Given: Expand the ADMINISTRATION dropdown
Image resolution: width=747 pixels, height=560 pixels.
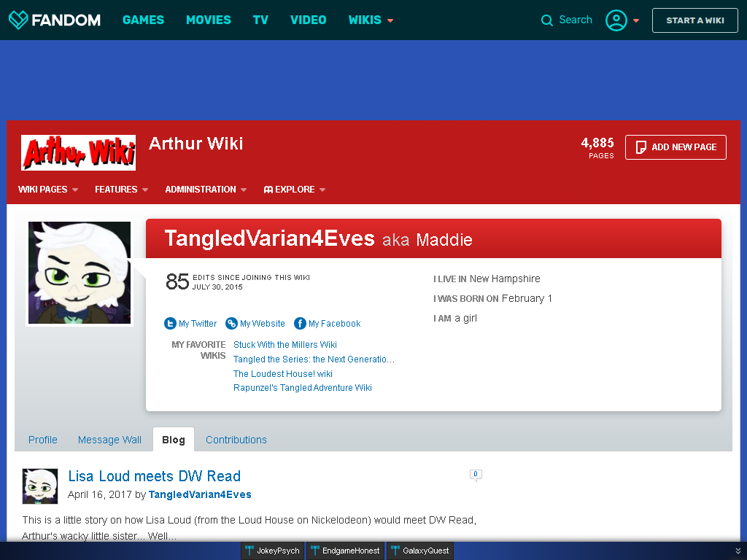Looking at the screenshot, I should [x=206, y=190].
